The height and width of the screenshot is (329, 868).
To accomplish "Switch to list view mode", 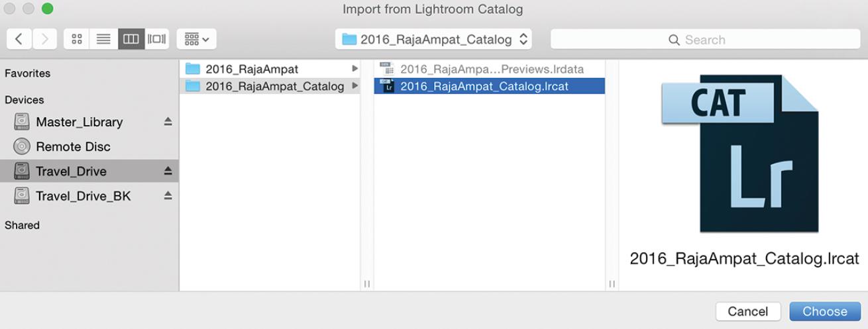I will coord(103,39).
